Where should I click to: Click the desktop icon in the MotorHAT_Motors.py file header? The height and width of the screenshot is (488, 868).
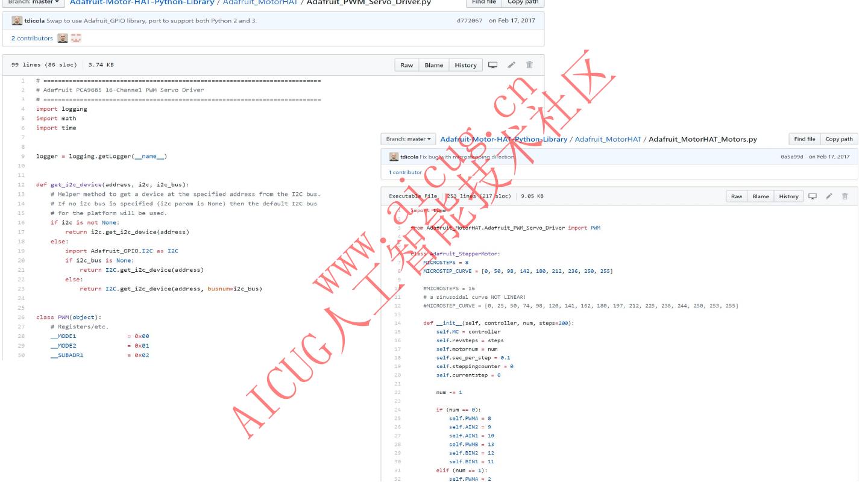coord(812,196)
